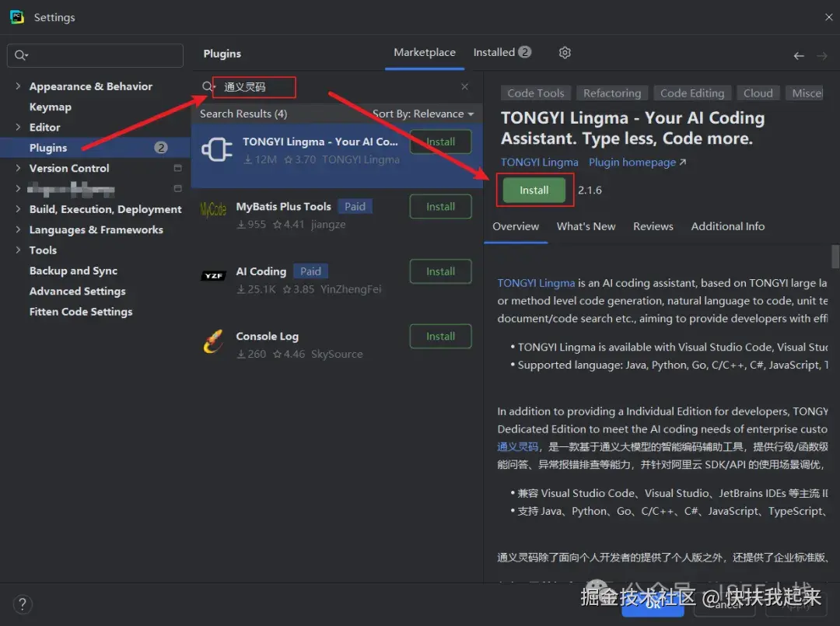Clear the plugin search with X icon
The width and height of the screenshot is (840, 626).
464,86
